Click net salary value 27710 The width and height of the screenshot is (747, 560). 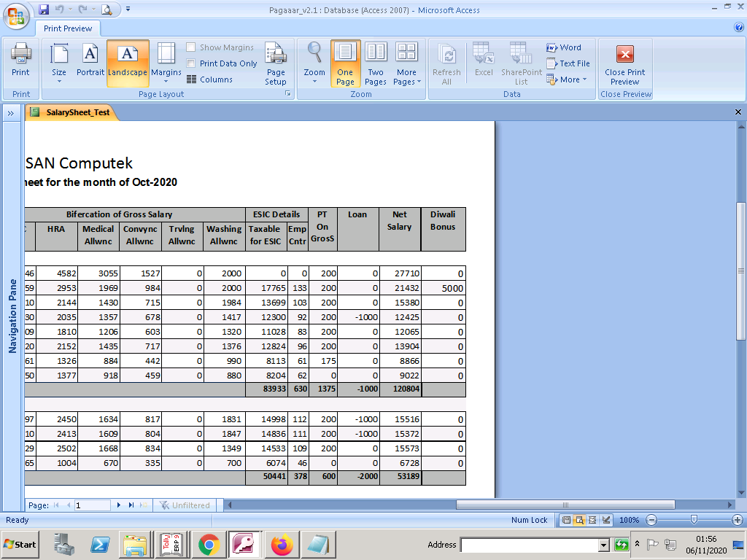[407, 273]
